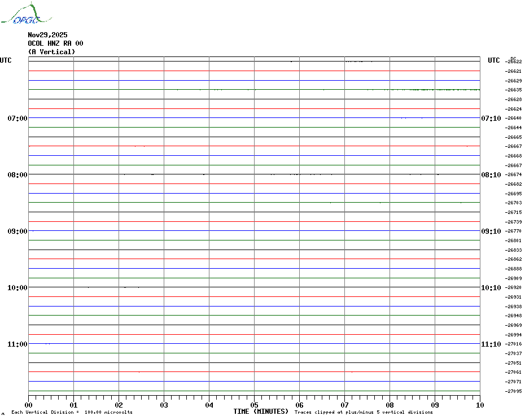Select the DC offset value -27037

513,354
